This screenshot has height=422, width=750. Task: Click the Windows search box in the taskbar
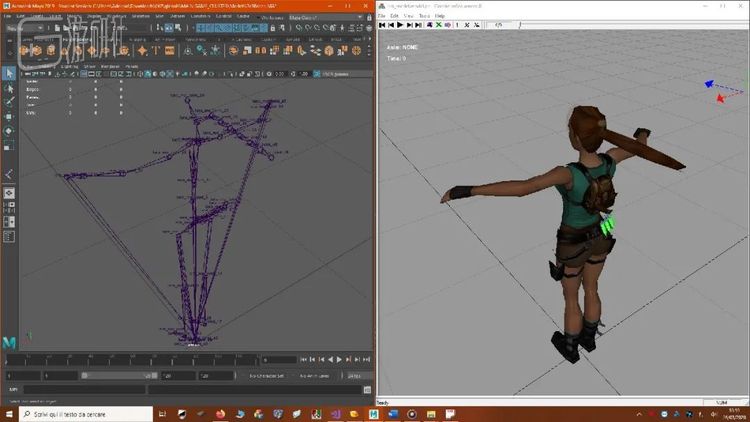click(85, 413)
